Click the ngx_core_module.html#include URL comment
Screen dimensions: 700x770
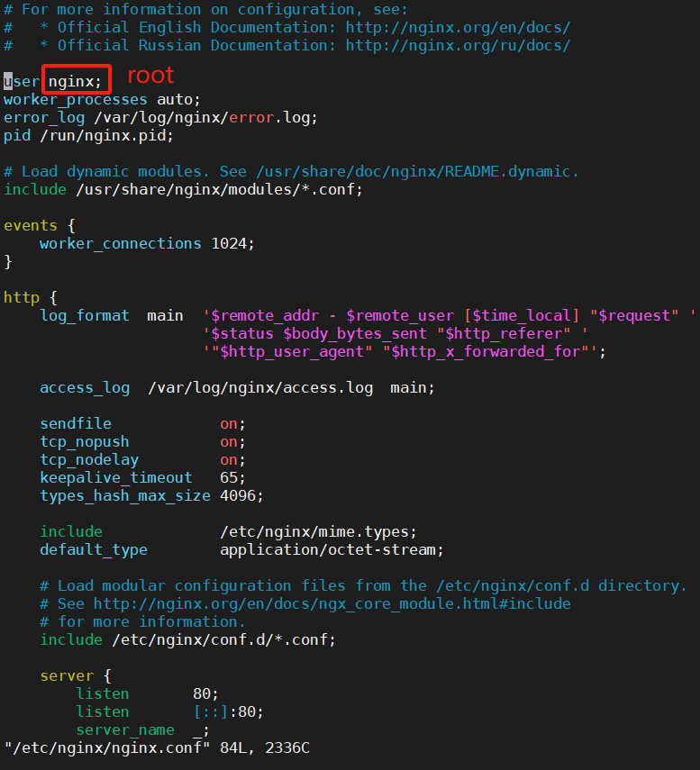[332, 604]
